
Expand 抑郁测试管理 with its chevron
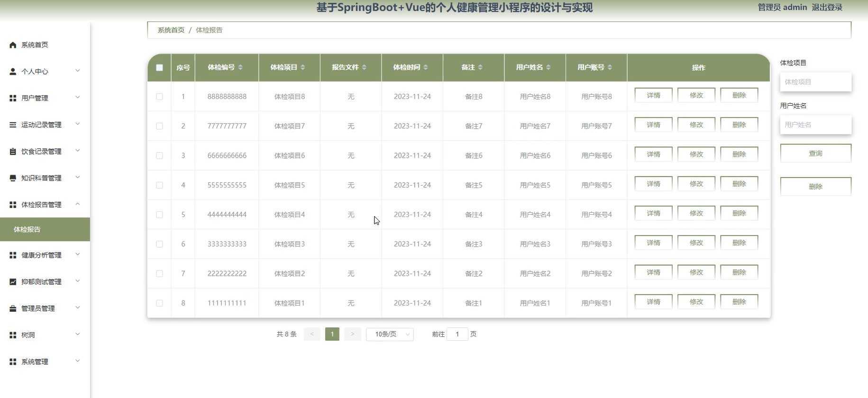[x=78, y=280]
